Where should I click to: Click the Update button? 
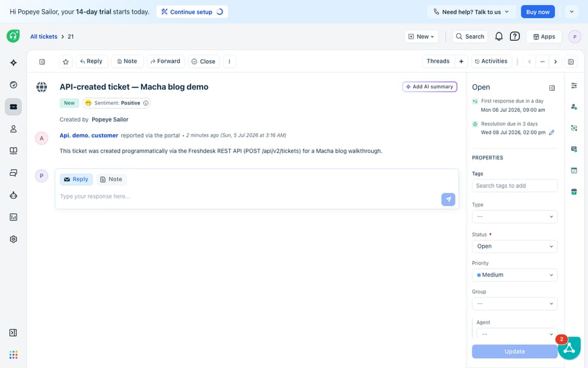tap(515, 352)
